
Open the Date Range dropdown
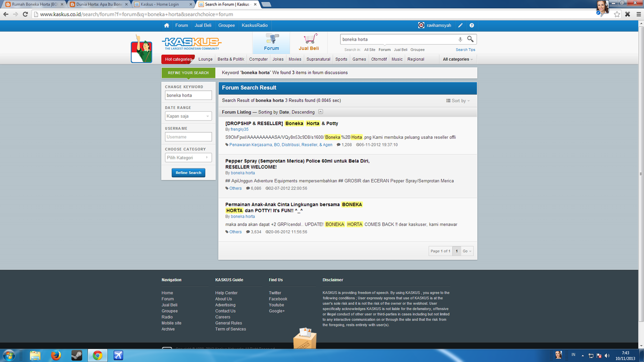pyautogui.click(x=188, y=116)
